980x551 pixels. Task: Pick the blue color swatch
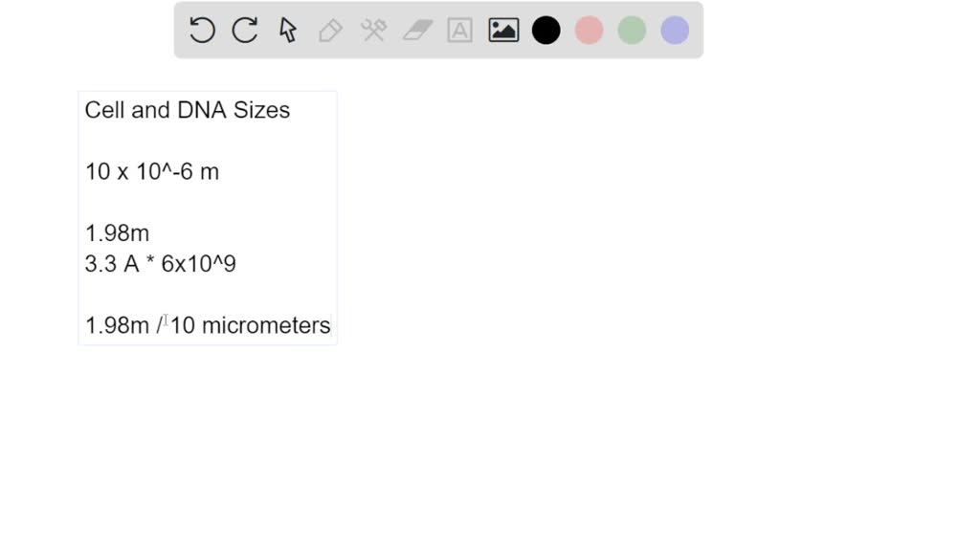pos(675,31)
